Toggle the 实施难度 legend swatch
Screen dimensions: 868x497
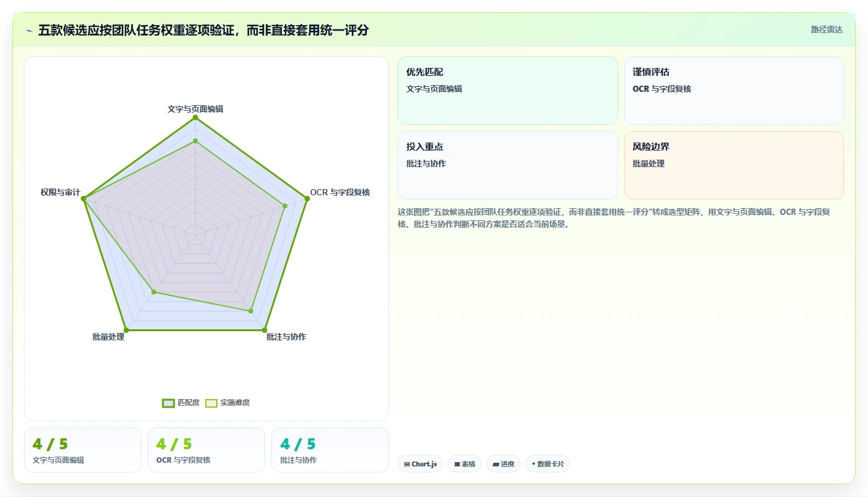pos(211,403)
